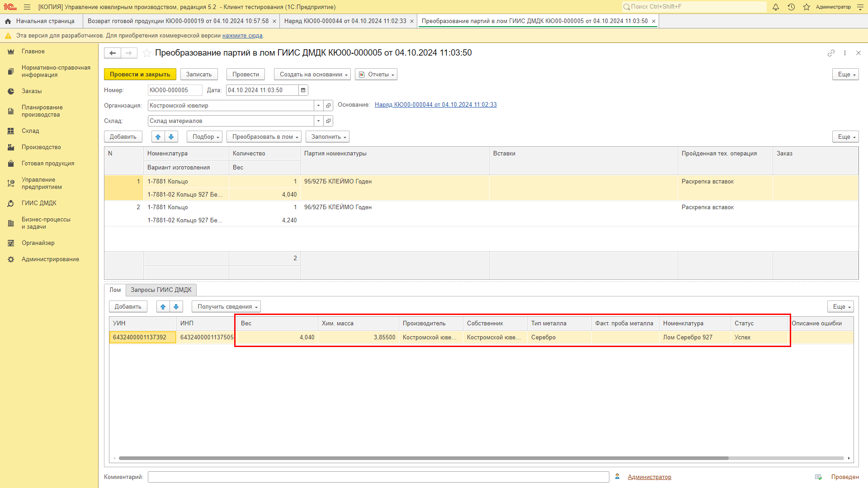Go back with left arrow button
This screenshot has height=488, width=868.
click(113, 53)
